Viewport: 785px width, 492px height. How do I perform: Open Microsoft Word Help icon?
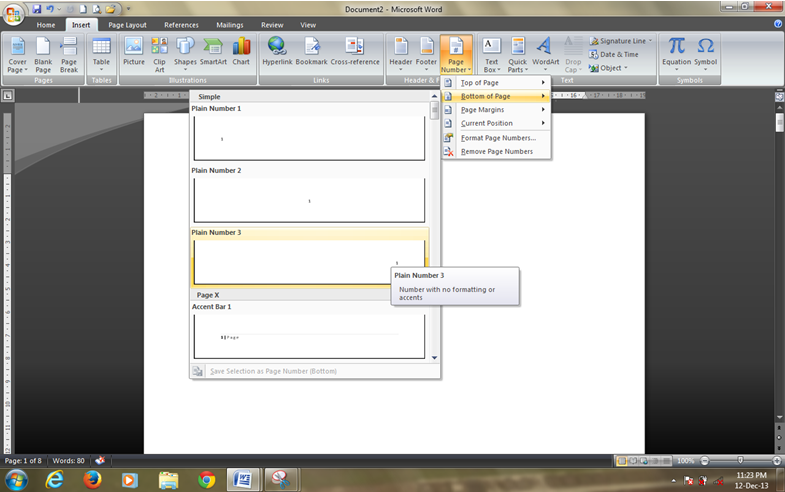778,24
